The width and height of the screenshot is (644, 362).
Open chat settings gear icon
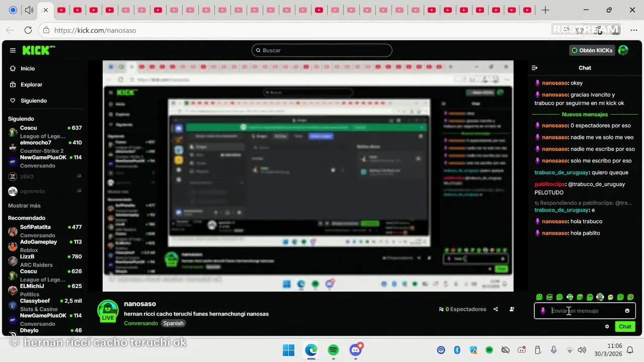[x=607, y=327]
